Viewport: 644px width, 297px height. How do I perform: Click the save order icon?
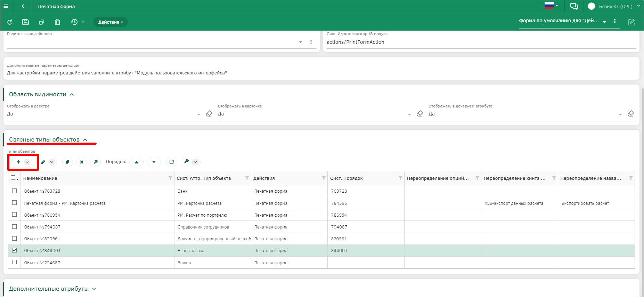tap(172, 162)
